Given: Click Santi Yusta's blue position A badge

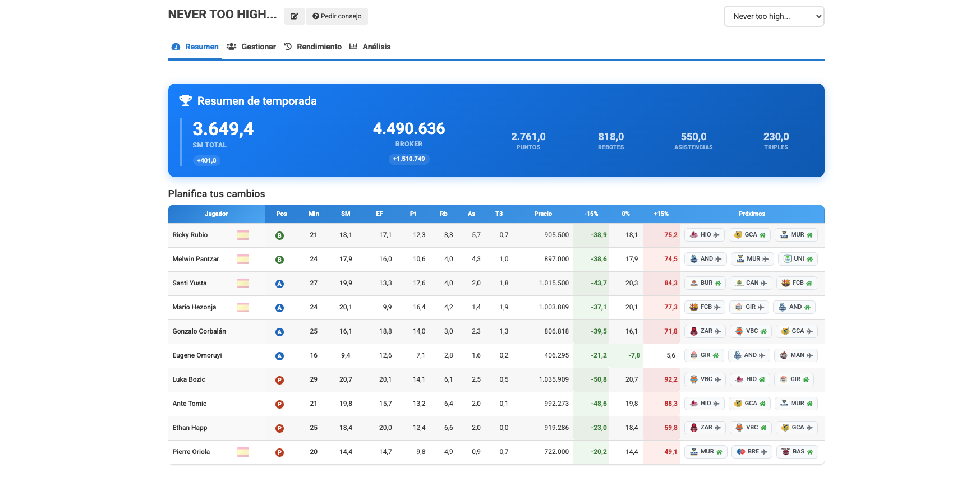Looking at the screenshot, I should [x=279, y=284].
